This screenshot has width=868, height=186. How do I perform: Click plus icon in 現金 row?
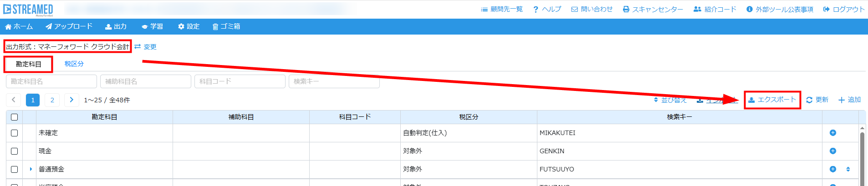pyautogui.click(x=832, y=151)
